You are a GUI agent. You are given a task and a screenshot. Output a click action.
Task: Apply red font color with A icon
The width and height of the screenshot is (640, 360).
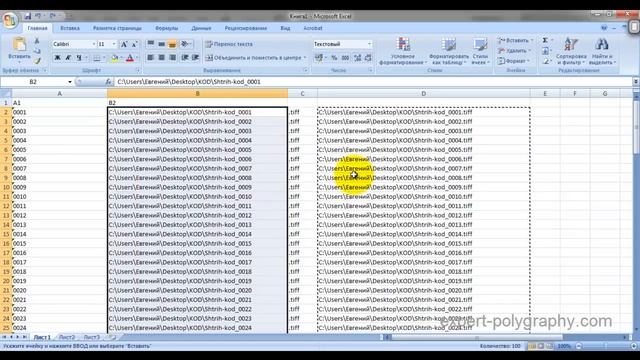(x=130, y=58)
